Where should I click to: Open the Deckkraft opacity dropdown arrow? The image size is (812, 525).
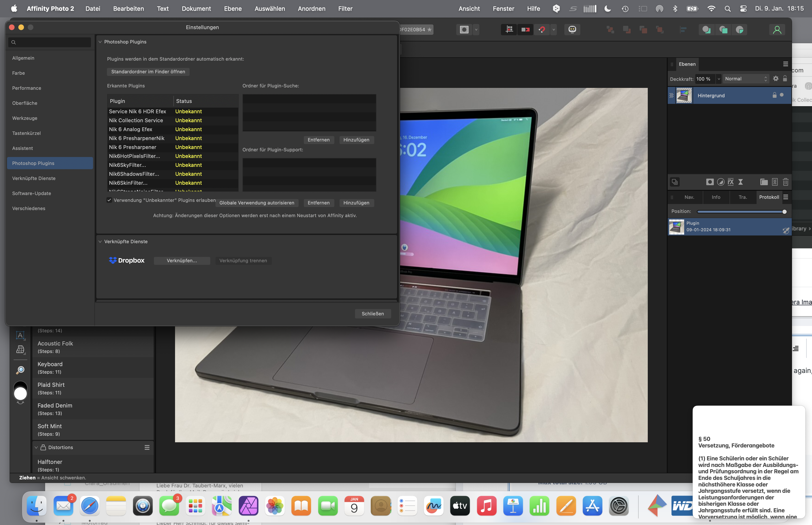(x=719, y=79)
